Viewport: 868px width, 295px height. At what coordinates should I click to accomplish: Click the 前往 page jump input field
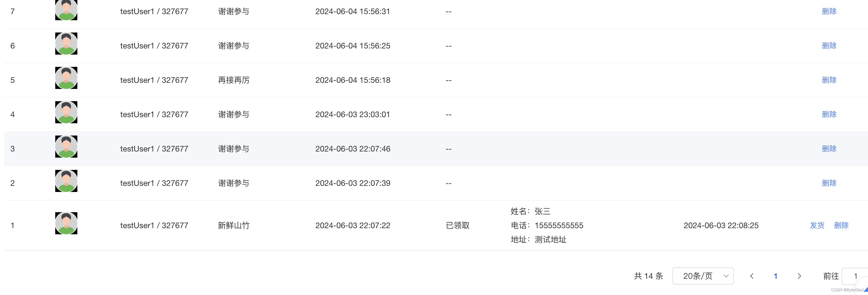[x=855, y=276]
